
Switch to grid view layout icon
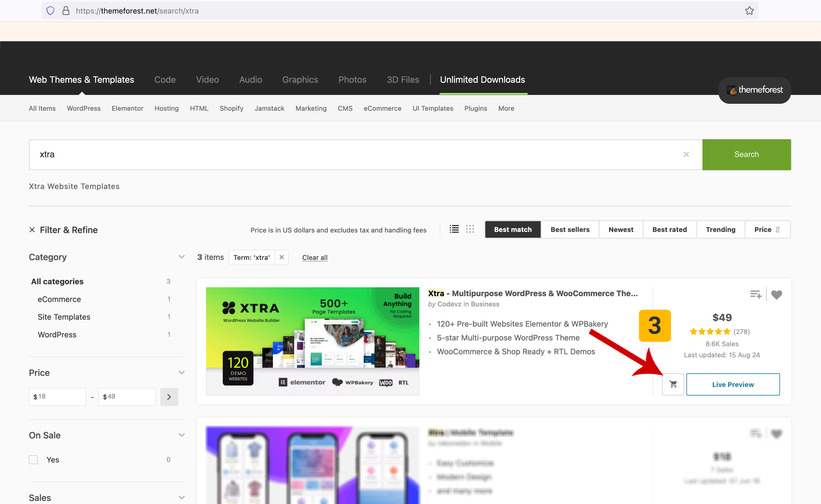tap(470, 229)
